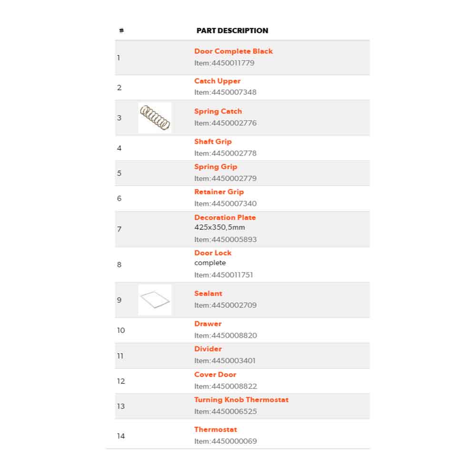Select the Divider part link

(208, 349)
